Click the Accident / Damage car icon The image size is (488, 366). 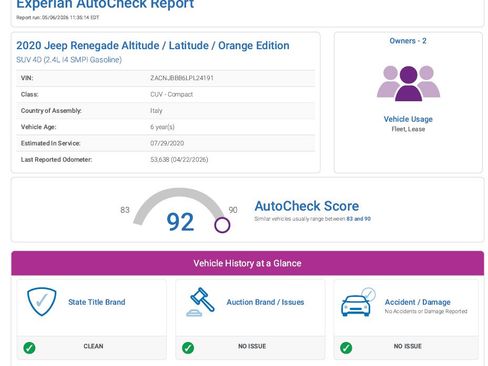click(x=358, y=302)
